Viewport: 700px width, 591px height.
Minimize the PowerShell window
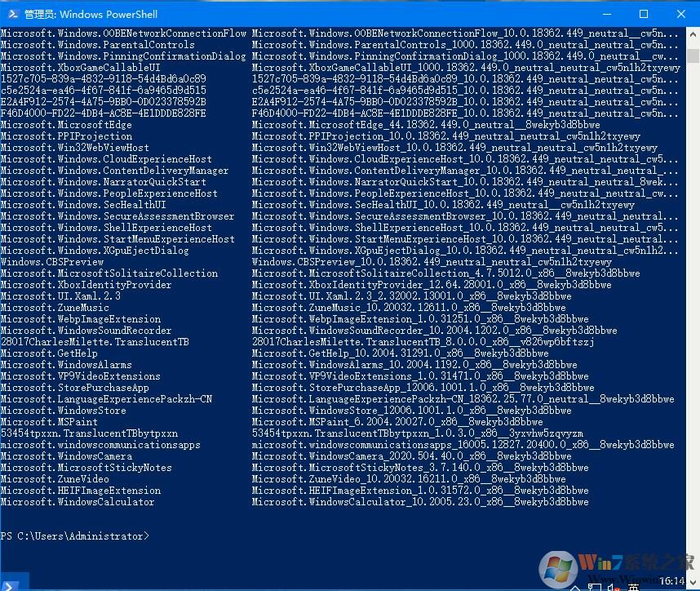click(607, 14)
